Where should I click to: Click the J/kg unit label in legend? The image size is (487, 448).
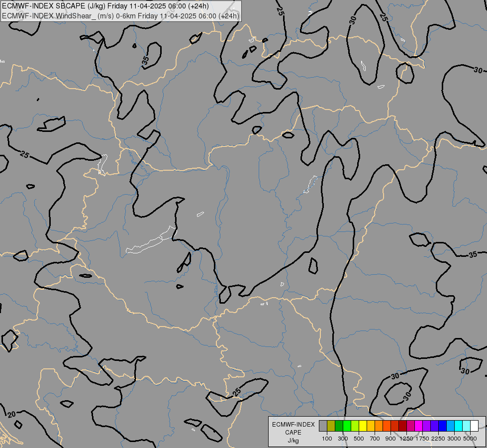tap(293, 441)
